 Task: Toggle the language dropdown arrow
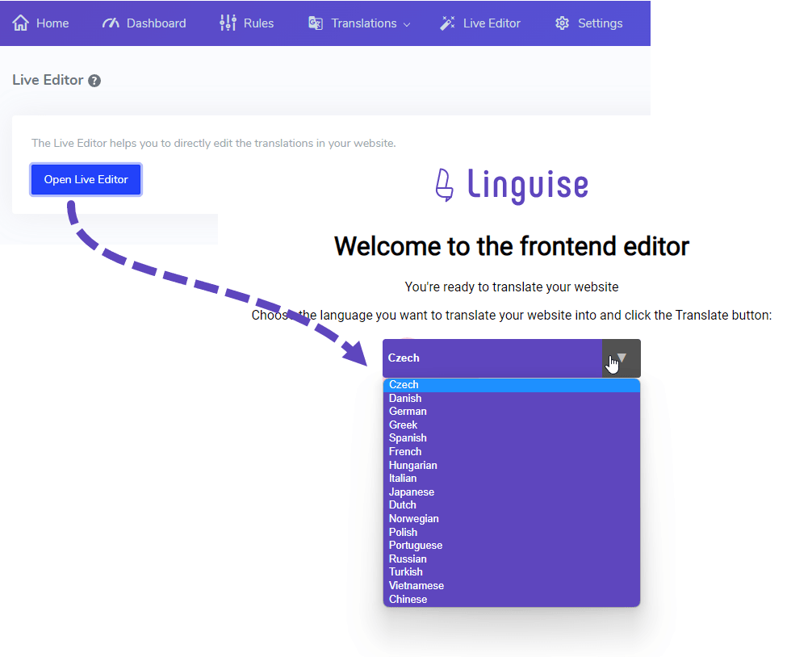[x=622, y=358]
